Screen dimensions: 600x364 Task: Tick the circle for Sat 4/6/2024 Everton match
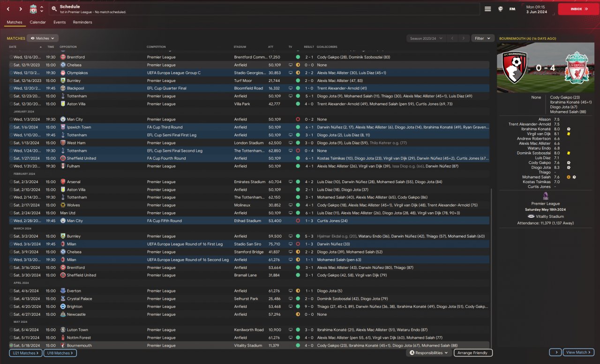[11, 291]
